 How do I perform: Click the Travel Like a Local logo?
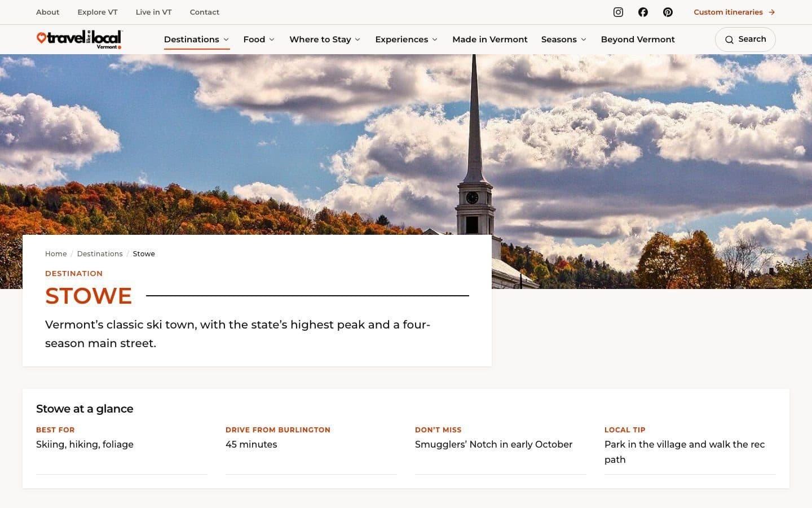click(79, 40)
